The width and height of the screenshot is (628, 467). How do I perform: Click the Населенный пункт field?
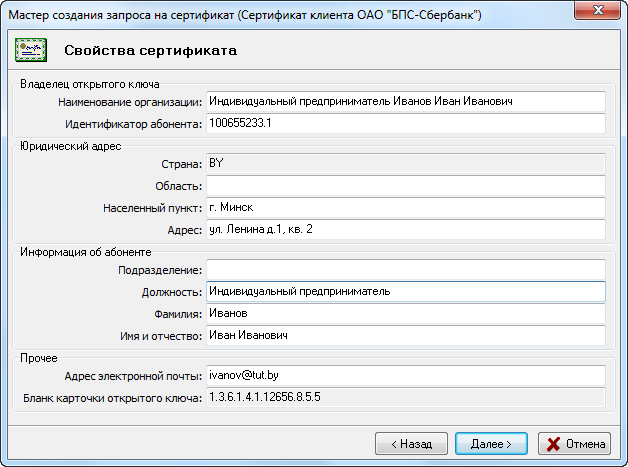[405, 207]
